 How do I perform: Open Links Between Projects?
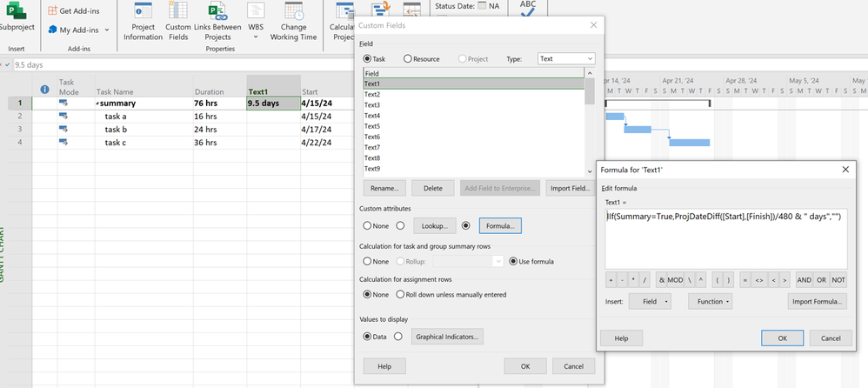pos(217,22)
